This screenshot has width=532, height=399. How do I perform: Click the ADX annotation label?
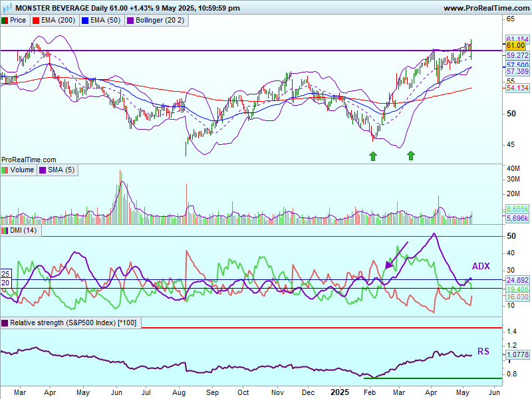[x=481, y=266]
